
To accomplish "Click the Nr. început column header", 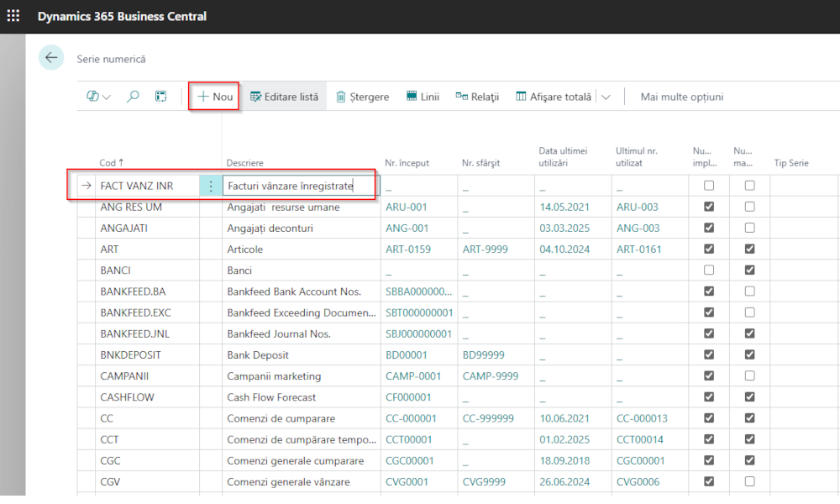I will [x=407, y=163].
